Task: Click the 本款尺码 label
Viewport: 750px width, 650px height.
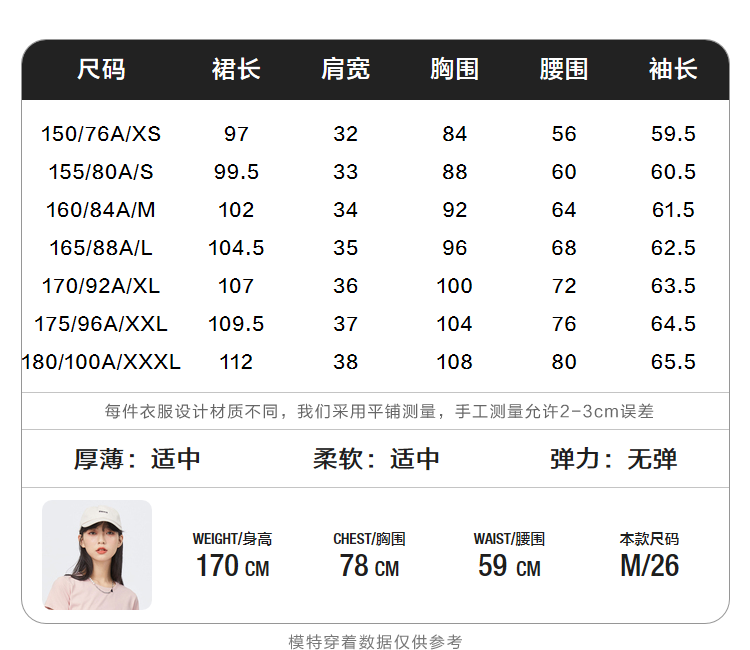Action: point(650,539)
